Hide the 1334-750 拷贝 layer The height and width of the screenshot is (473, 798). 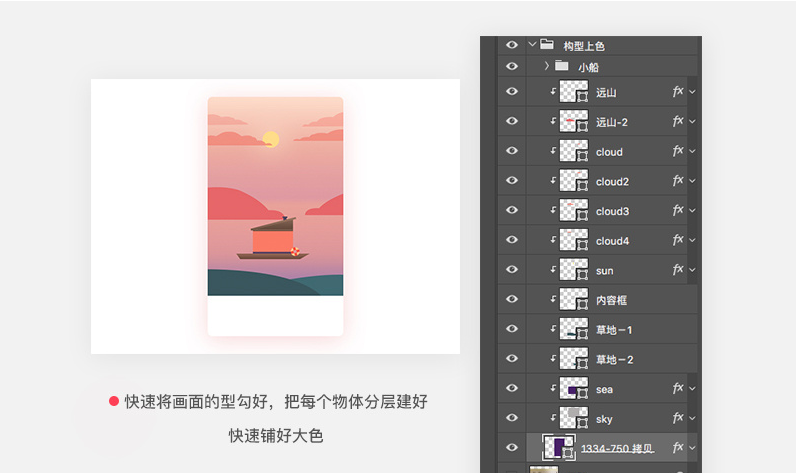tap(511, 448)
